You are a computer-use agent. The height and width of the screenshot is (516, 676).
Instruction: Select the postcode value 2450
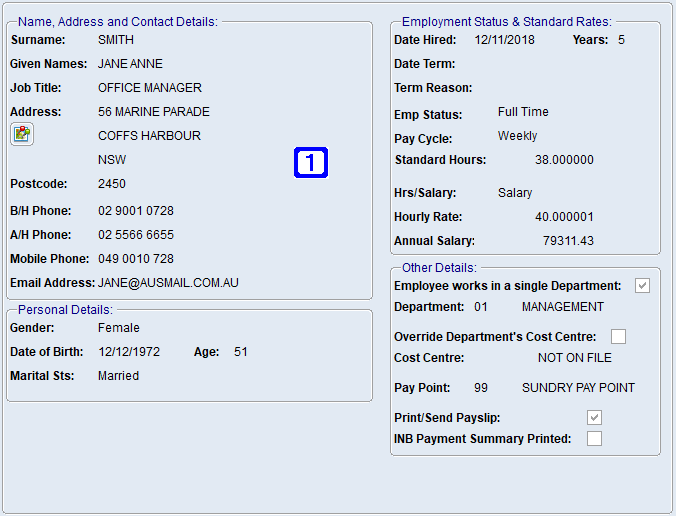pos(112,184)
